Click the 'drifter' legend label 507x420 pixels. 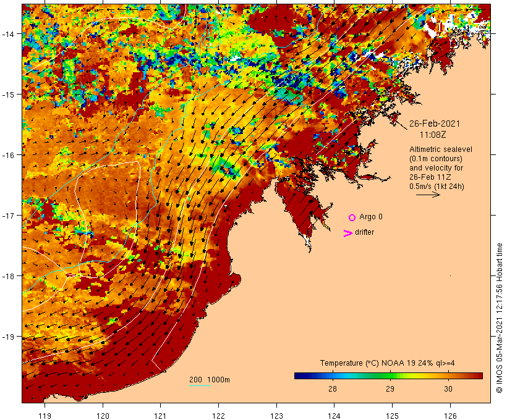click(364, 232)
